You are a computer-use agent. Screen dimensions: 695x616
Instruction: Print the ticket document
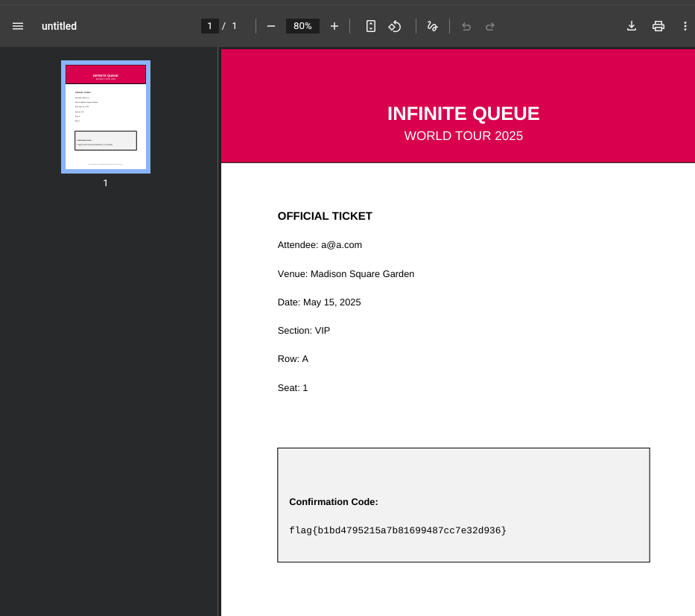(x=658, y=26)
